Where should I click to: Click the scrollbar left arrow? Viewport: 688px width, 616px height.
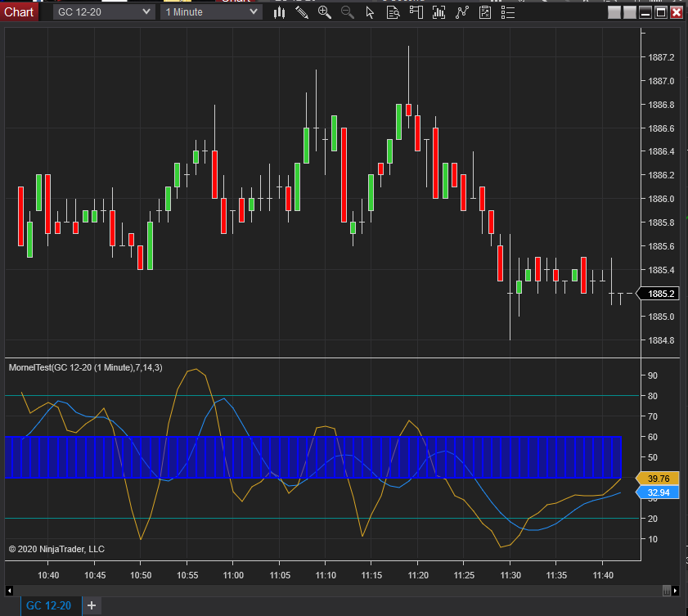tap(9, 591)
